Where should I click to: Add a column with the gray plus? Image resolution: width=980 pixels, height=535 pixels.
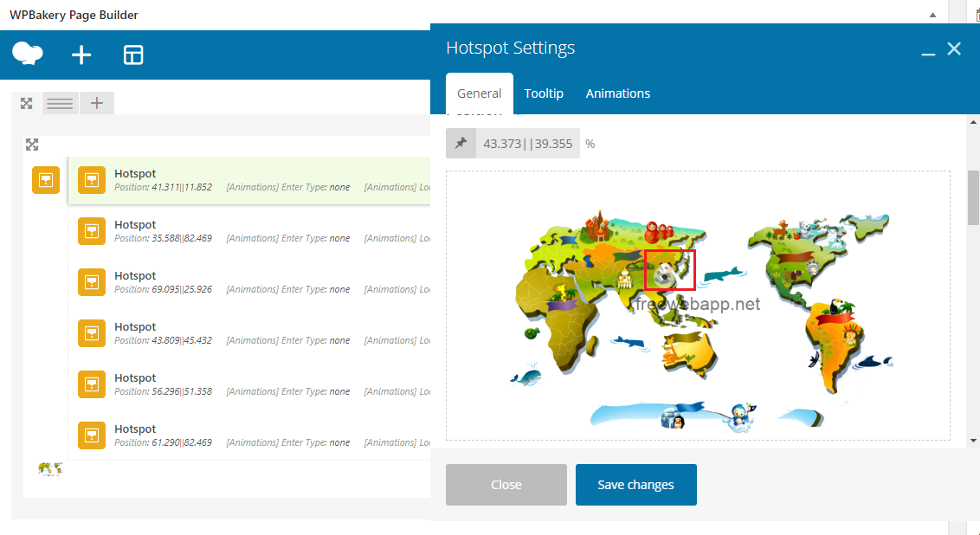click(97, 103)
